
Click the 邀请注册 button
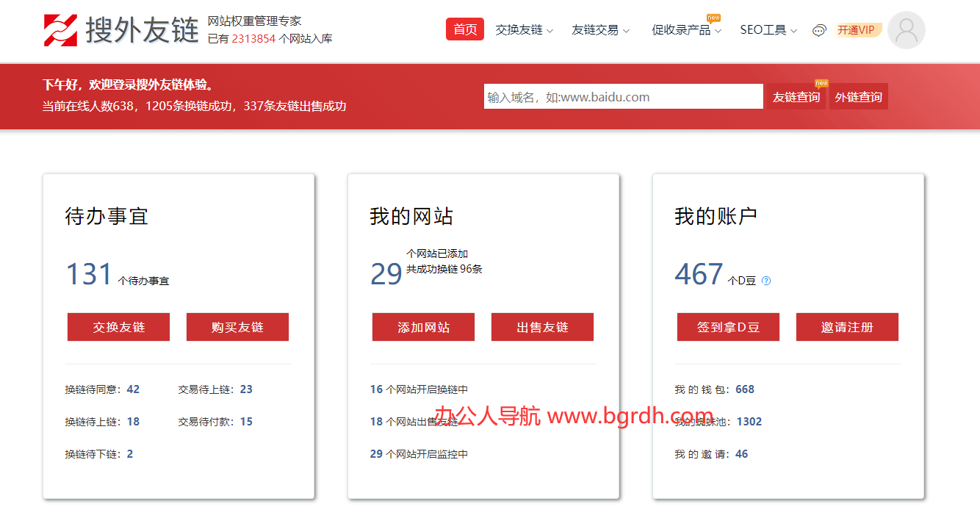[847, 327]
